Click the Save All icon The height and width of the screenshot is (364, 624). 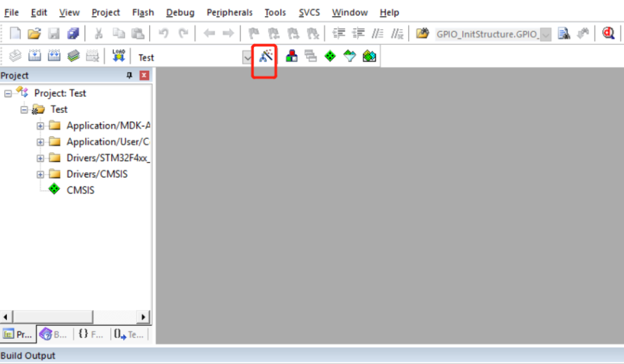[73, 33]
